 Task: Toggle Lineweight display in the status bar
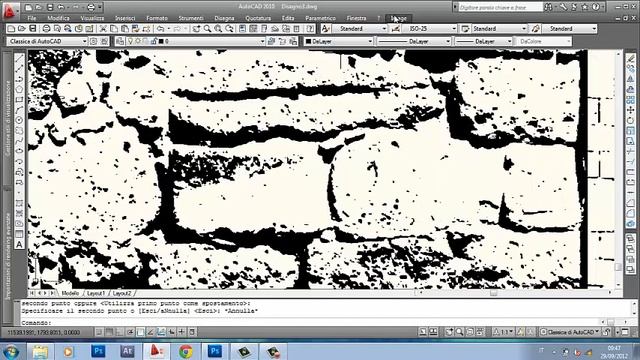pos(182,332)
